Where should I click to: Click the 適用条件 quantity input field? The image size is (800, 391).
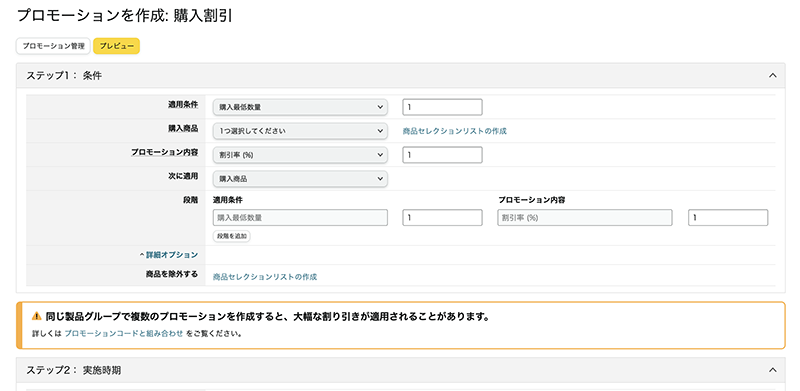click(442, 107)
